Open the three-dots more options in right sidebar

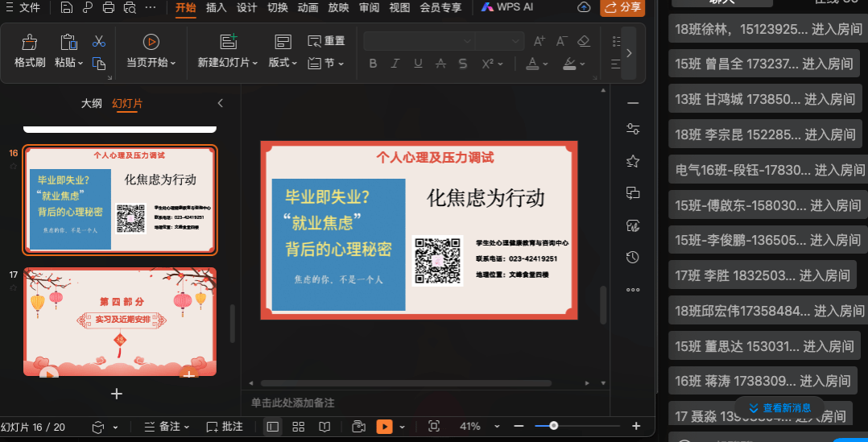tap(633, 289)
